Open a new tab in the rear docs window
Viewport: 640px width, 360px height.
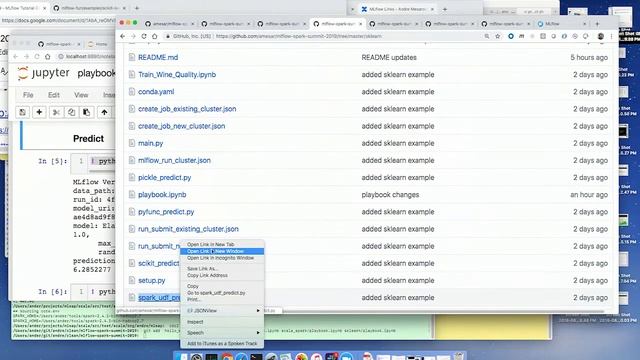[137, 8]
